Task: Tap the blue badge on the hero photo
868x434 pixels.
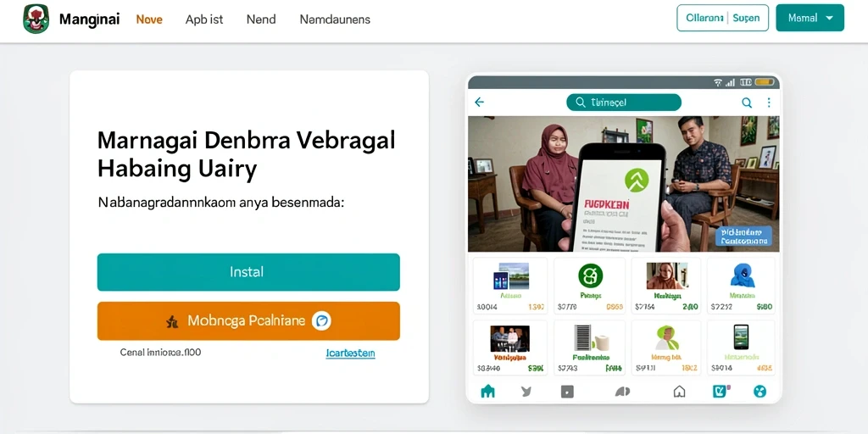Action: tap(743, 236)
